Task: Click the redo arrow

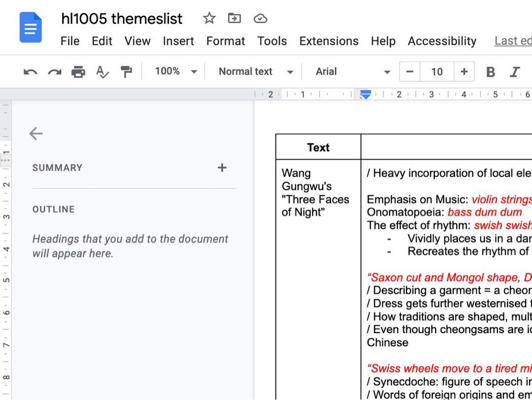Action: click(54, 72)
